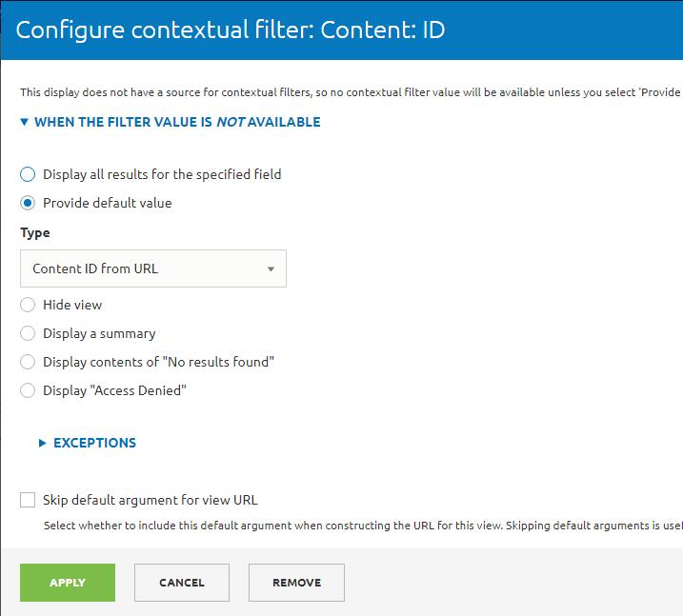Image resolution: width=683 pixels, height=616 pixels.
Task: Enable 'Skip default argument for view URL'
Action: (x=28, y=500)
